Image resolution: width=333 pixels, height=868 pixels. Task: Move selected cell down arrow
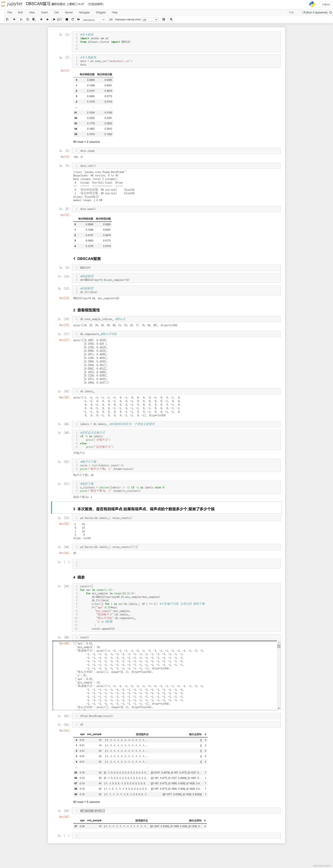(x=47, y=20)
